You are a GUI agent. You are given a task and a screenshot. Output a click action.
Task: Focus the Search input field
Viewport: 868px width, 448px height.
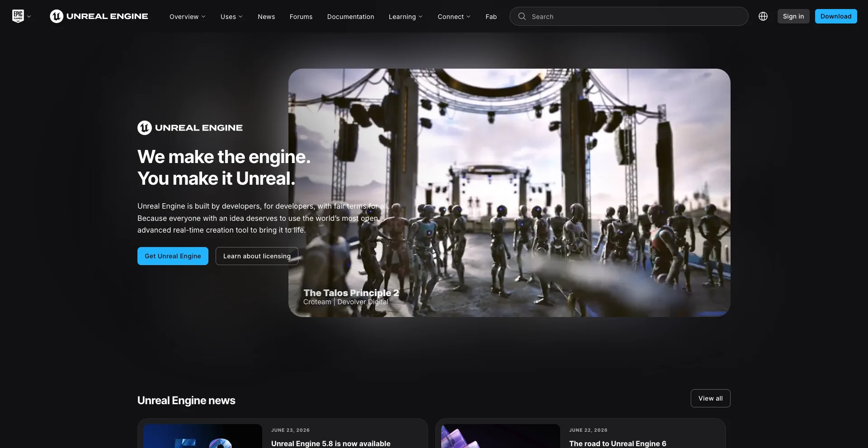pos(629,16)
